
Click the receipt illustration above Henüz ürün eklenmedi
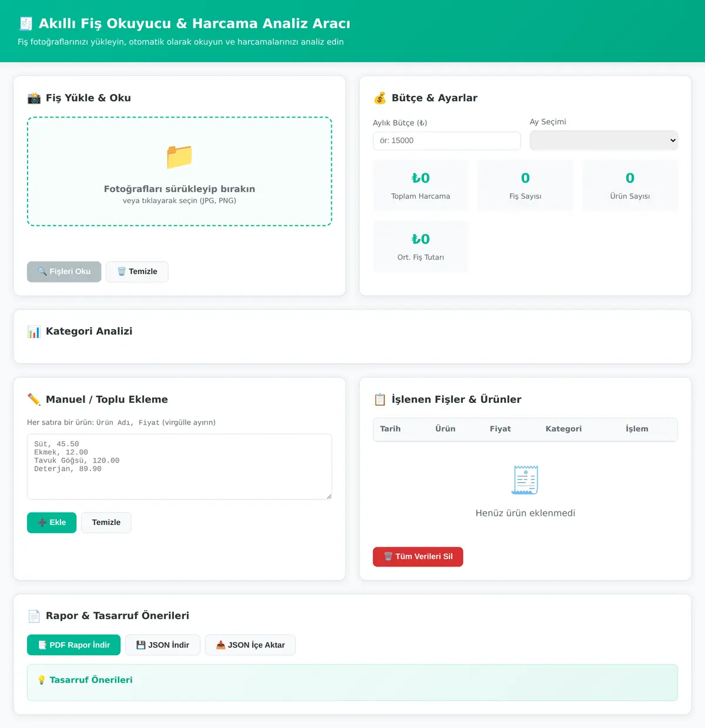(525, 480)
